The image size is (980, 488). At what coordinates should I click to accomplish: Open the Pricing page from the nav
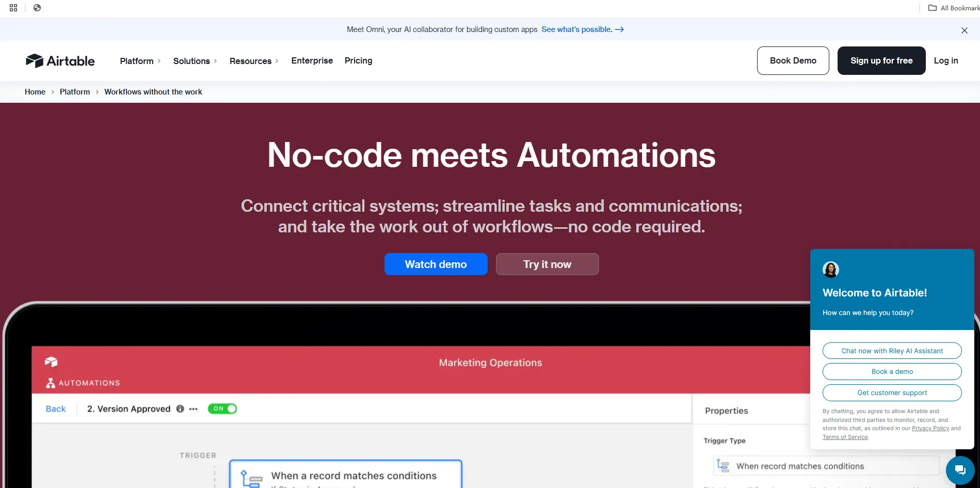(x=358, y=60)
